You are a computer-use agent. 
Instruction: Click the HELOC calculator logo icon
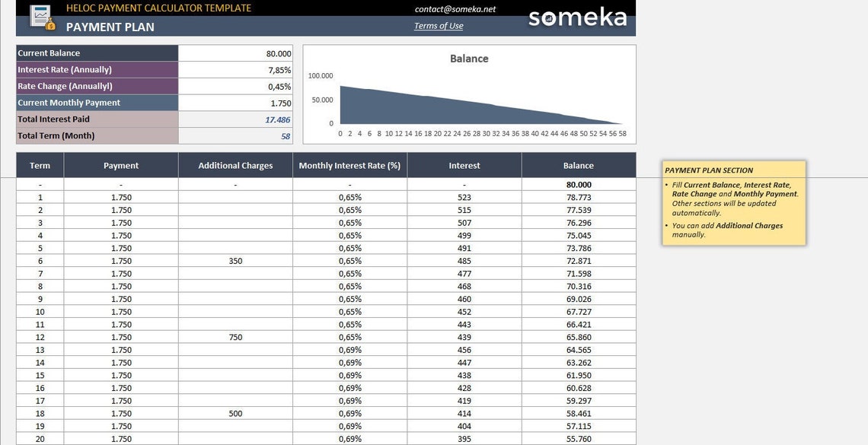(x=43, y=17)
